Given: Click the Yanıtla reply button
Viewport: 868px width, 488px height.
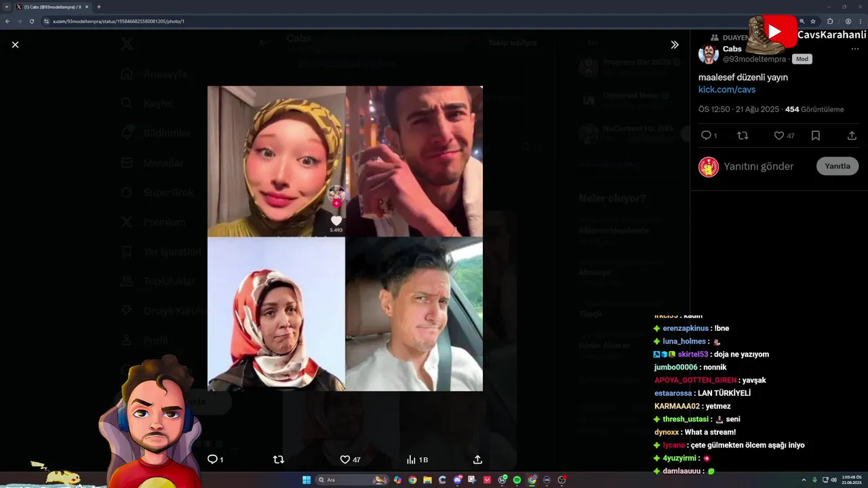Looking at the screenshot, I should click(x=837, y=166).
